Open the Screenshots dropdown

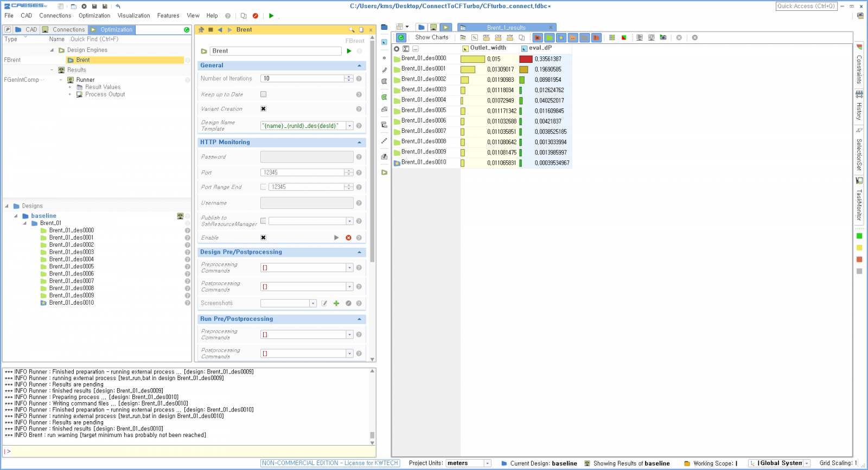tap(313, 304)
